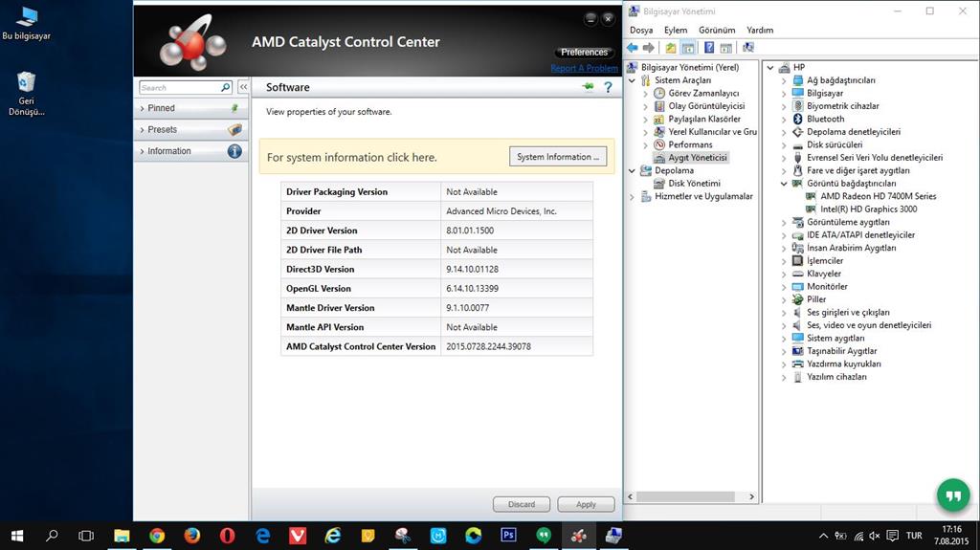Select Performans in the tree

690,144
